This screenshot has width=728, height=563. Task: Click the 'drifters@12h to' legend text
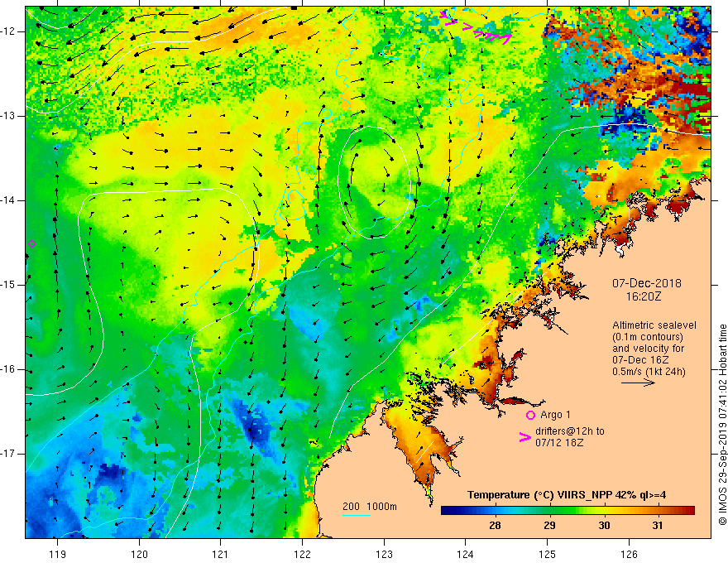click(570, 431)
